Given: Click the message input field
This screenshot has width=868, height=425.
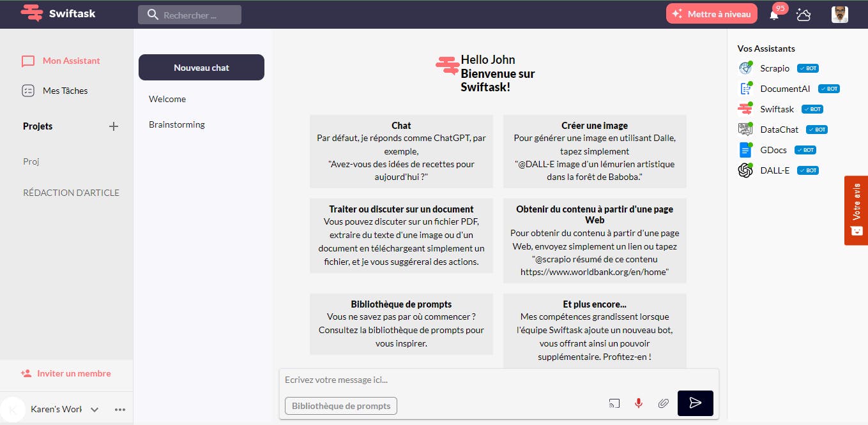Looking at the screenshot, I should (498, 380).
